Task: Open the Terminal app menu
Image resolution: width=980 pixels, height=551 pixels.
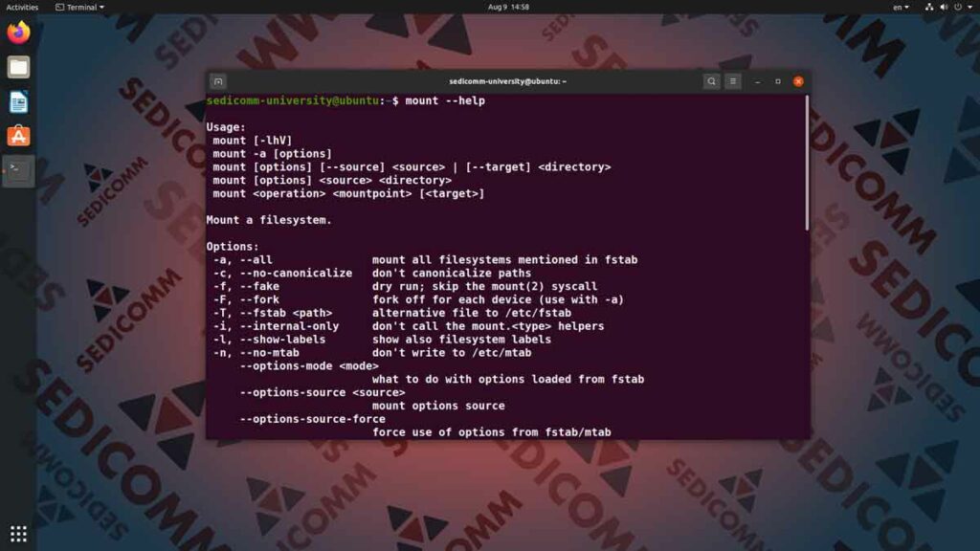Action: pos(80,7)
